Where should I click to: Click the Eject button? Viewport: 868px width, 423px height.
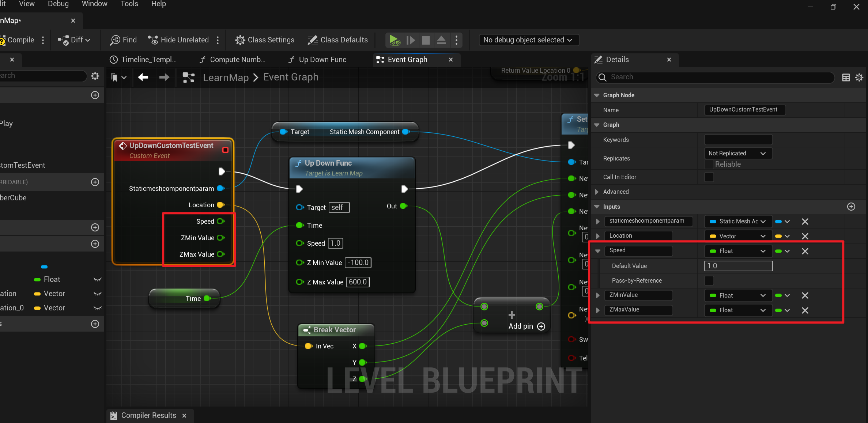click(441, 40)
